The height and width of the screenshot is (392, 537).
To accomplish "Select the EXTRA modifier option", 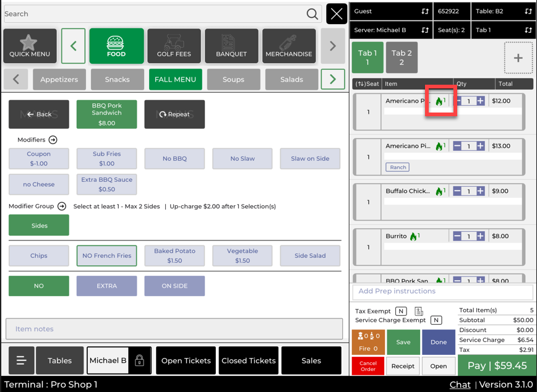I will coord(107,286).
